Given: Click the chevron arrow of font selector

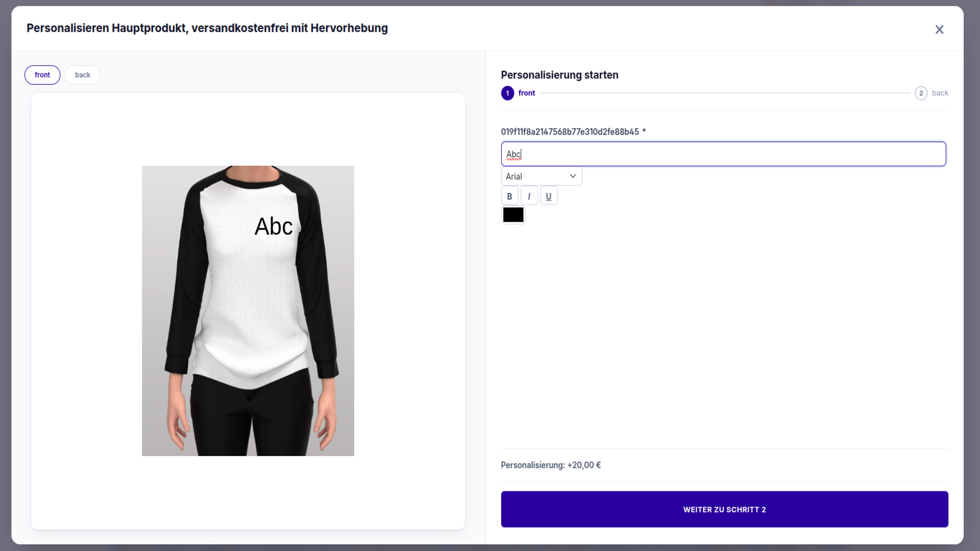Looking at the screenshot, I should click(x=573, y=176).
